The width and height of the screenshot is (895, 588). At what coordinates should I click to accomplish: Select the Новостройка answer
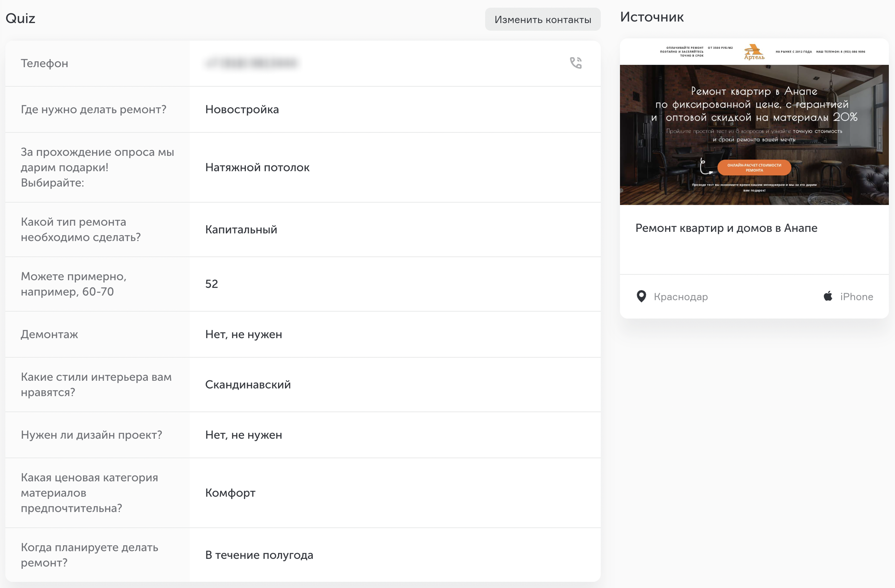[x=242, y=109]
